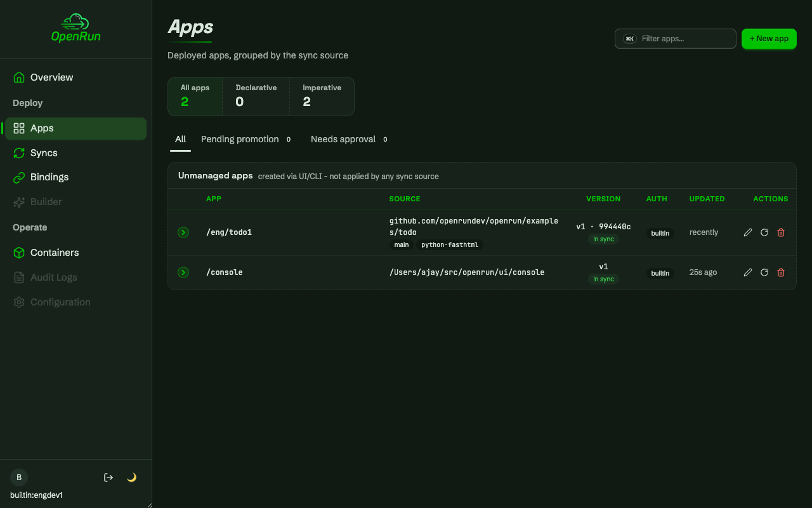Click the ⌘K shortcut badge
Image resolution: width=812 pixels, height=508 pixels.
pos(630,39)
